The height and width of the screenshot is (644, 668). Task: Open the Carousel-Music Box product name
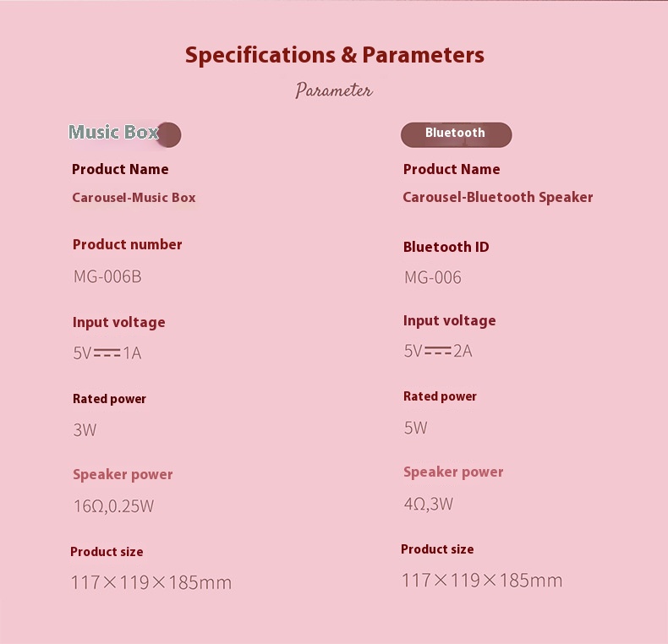point(134,198)
